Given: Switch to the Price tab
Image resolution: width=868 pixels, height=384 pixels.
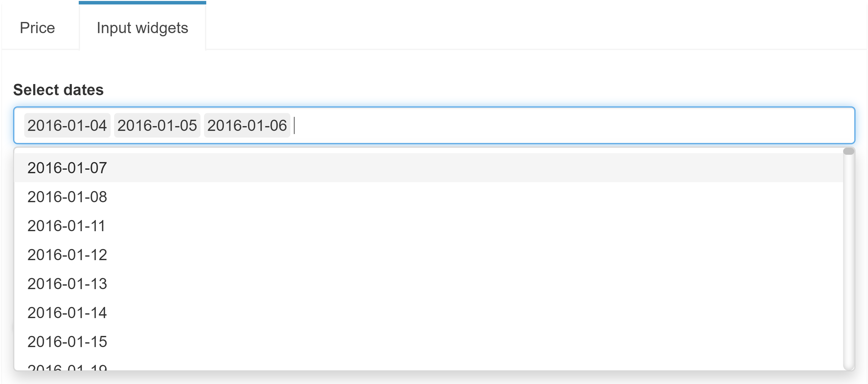Looking at the screenshot, I should [37, 28].
